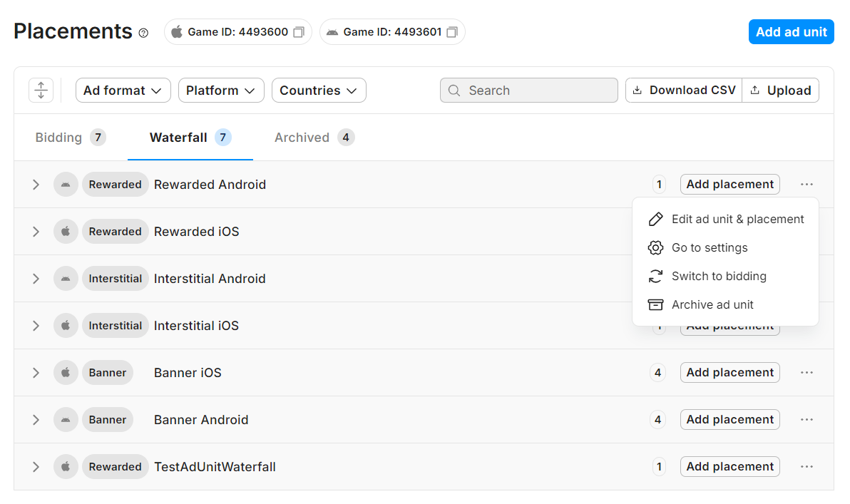Screen dimensions: 850x504
Task: Expand the Rewarded iOS row
Action: pyautogui.click(x=36, y=232)
